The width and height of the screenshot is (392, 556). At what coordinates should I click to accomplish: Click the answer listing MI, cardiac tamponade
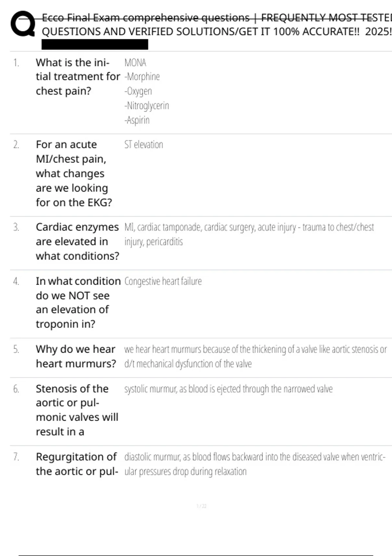pyautogui.click(x=249, y=234)
